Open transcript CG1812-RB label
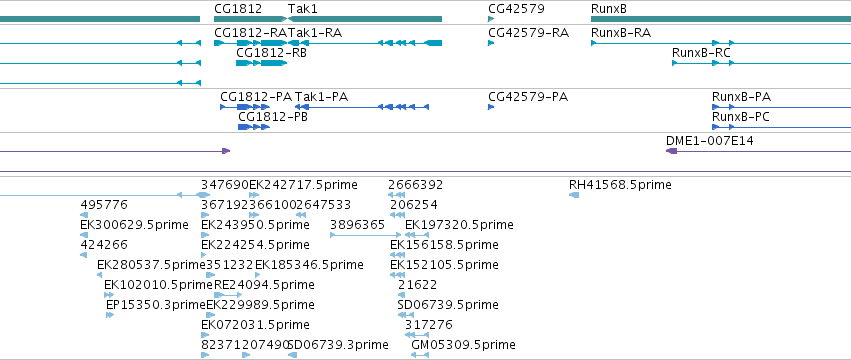Screen dimensions: 851x360 point(271,53)
